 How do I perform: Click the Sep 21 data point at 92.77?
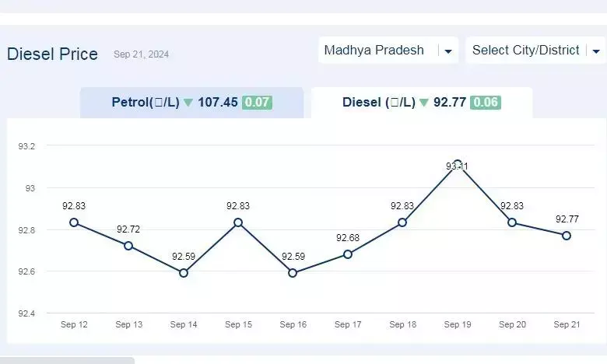tap(567, 236)
